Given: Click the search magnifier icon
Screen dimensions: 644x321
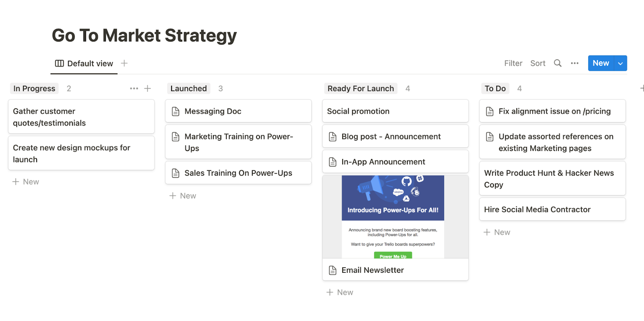Looking at the screenshot, I should 557,63.
